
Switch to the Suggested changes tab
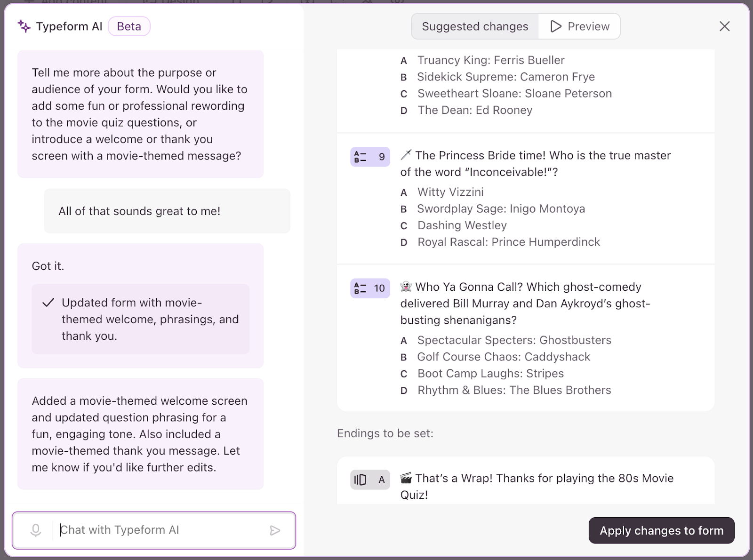click(x=475, y=26)
